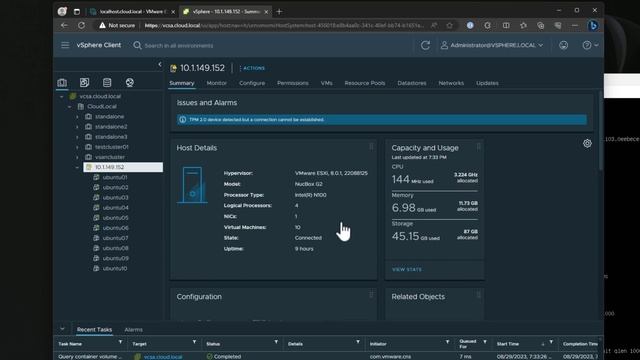
Task: Grab the Host Details card drag handle
Action: tap(371, 147)
